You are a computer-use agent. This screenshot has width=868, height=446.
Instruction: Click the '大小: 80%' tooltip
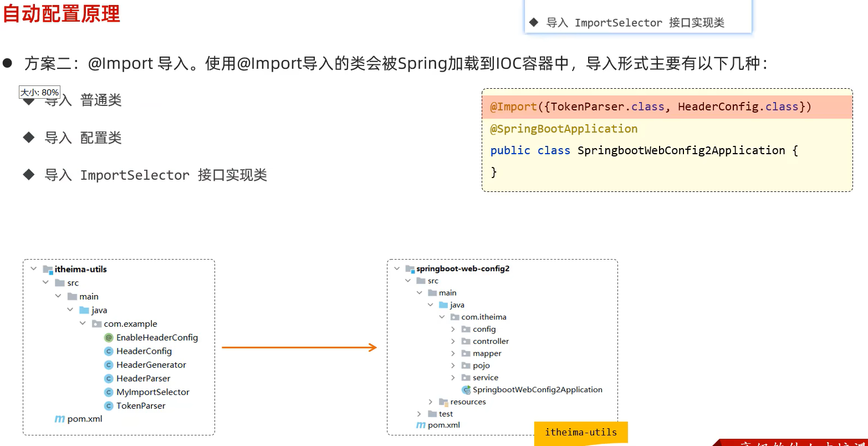[x=39, y=92]
